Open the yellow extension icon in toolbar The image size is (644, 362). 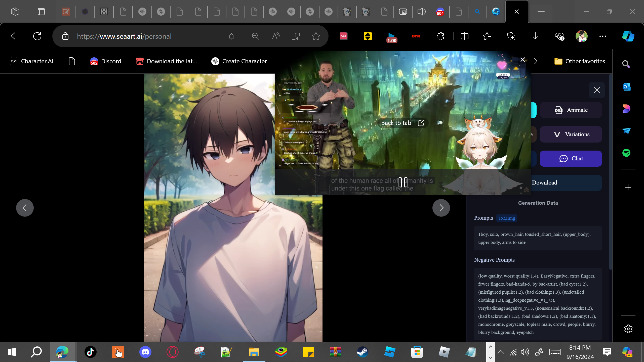coord(368,36)
